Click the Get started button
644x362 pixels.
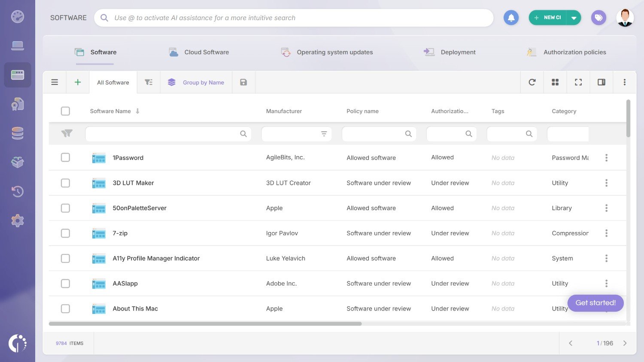(595, 303)
